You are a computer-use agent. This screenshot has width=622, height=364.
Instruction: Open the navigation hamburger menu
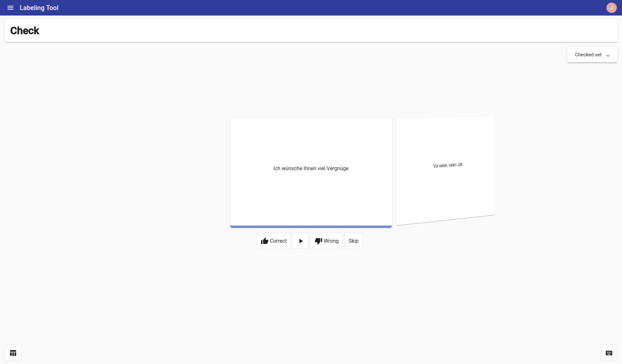pos(10,8)
